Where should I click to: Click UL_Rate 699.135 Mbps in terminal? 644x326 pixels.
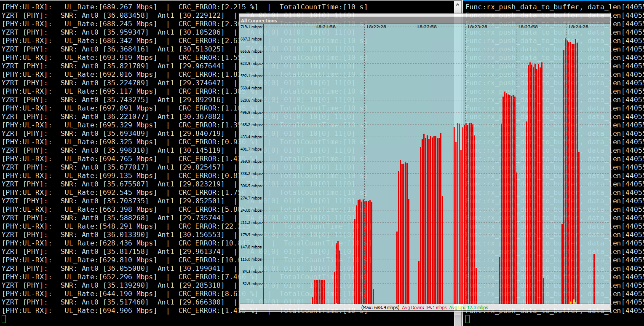coord(111,175)
